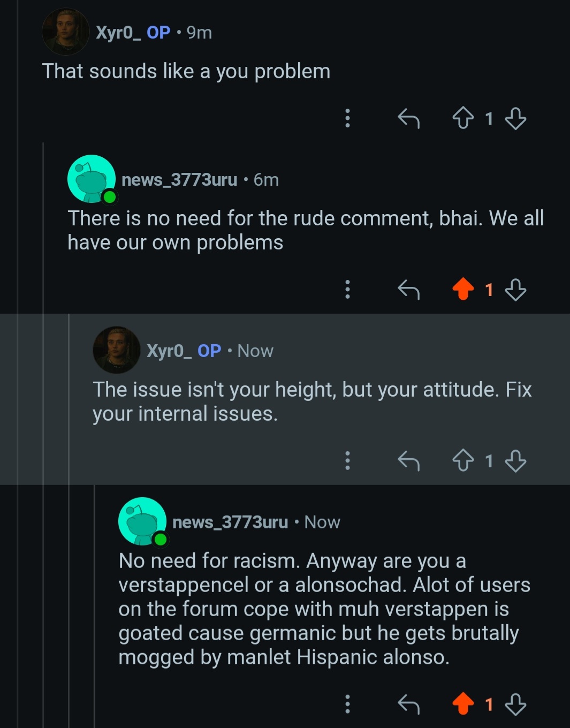Click the reply icon on the "attitude" comment
Viewport: 570px width, 728px height.
409,461
